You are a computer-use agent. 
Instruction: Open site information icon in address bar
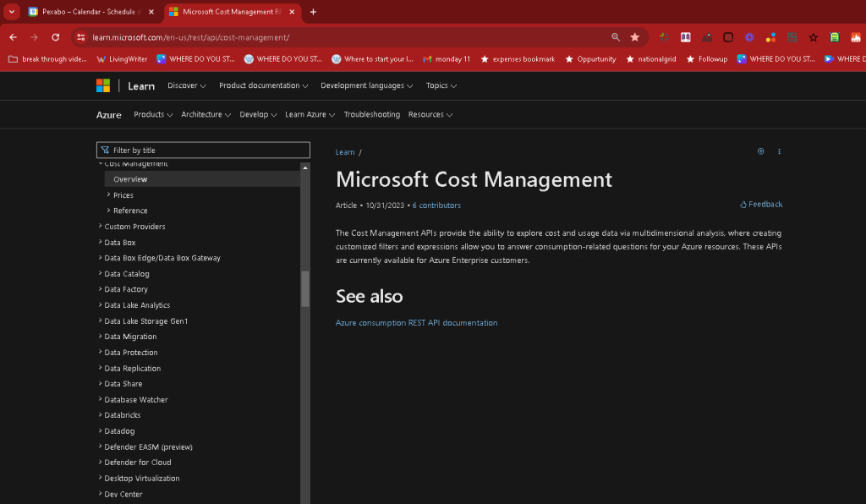(81, 37)
